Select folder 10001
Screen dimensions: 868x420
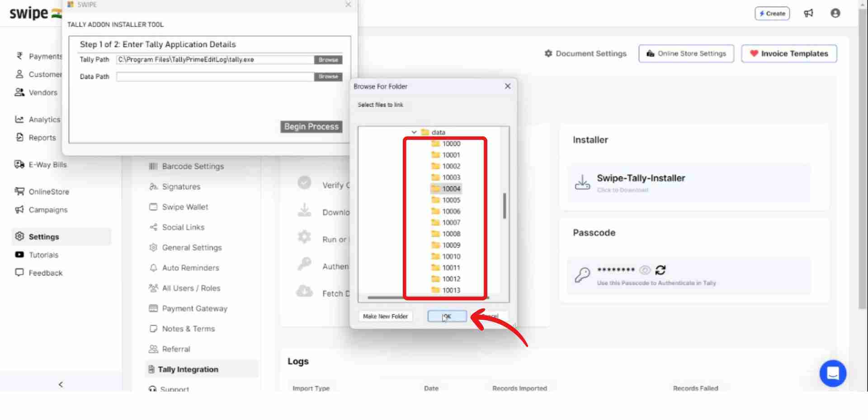pyautogui.click(x=446, y=155)
